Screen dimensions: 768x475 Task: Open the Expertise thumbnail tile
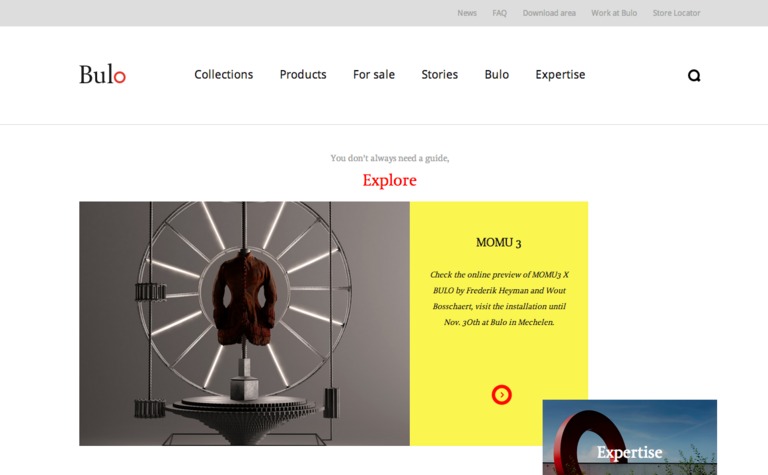tap(629, 437)
